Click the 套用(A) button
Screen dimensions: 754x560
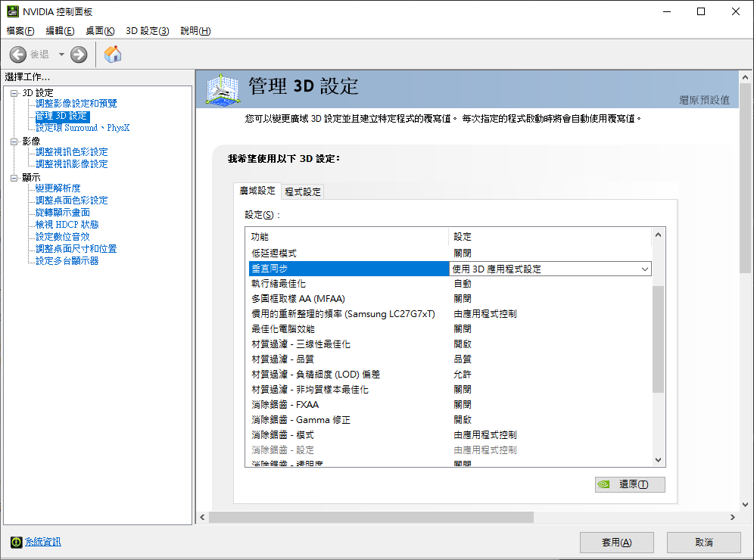[x=616, y=542]
